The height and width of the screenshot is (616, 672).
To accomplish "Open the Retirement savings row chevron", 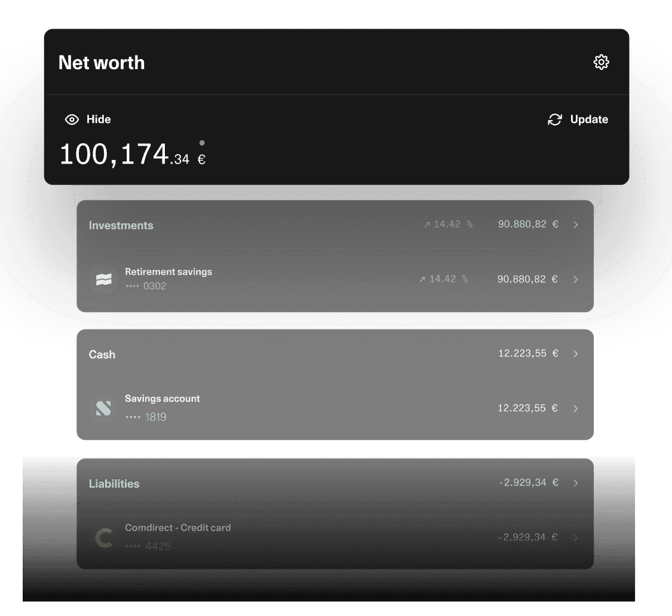I will [x=575, y=279].
